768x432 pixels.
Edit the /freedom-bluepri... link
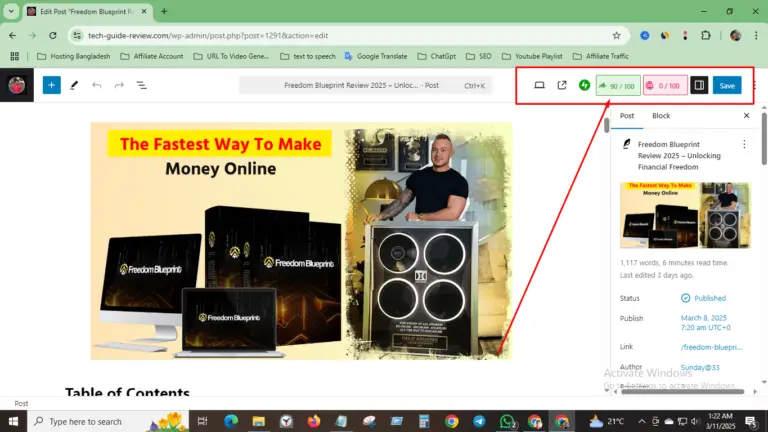(711, 347)
